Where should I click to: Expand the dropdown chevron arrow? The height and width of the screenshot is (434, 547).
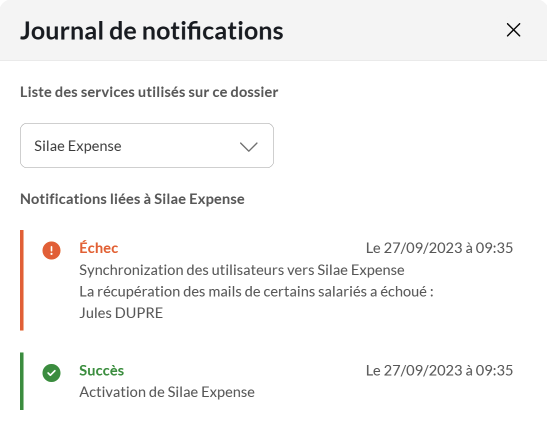point(248,147)
